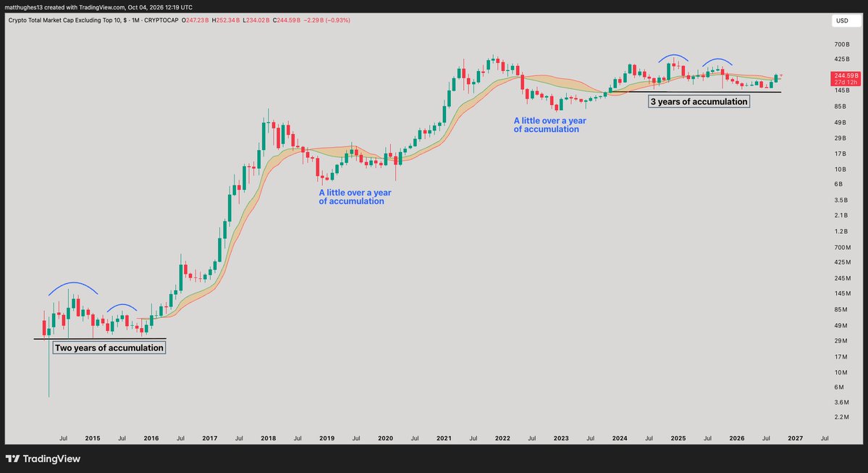The height and width of the screenshot is (473, 868).
Task: Click the 2018 time axis label
Action: 269,438
